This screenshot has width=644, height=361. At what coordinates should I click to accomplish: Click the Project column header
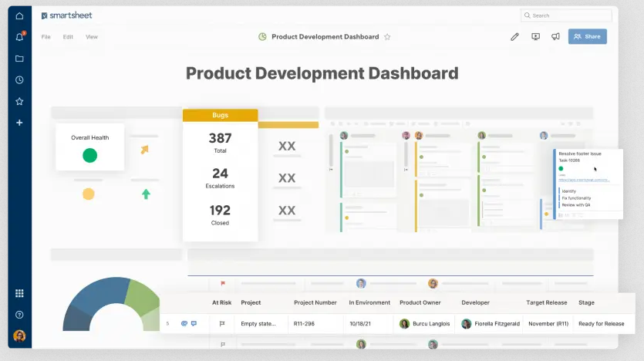coord(251,302)
